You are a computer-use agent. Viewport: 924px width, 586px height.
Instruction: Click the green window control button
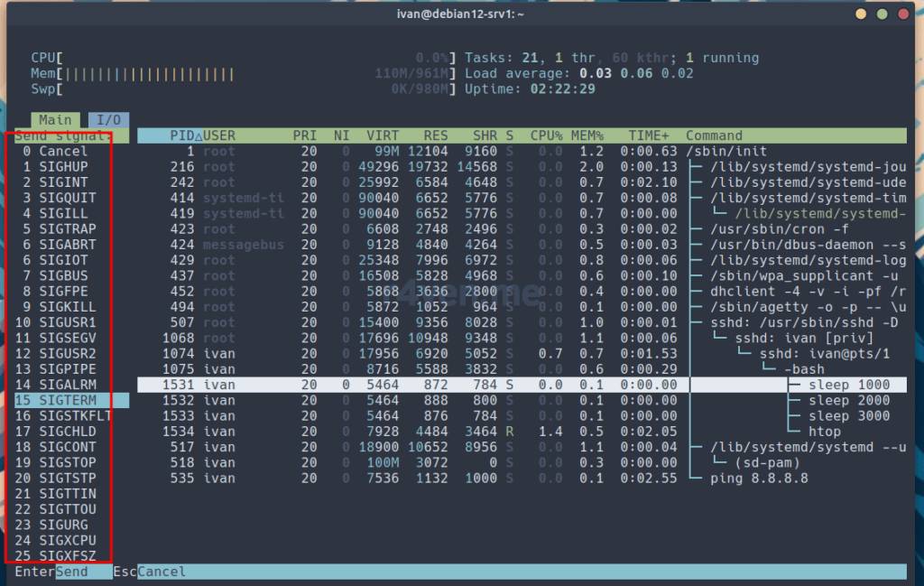tap(901, 14)
